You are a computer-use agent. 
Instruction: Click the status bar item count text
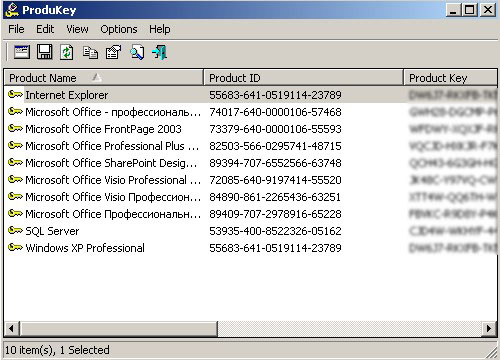[x=57, y=350]
